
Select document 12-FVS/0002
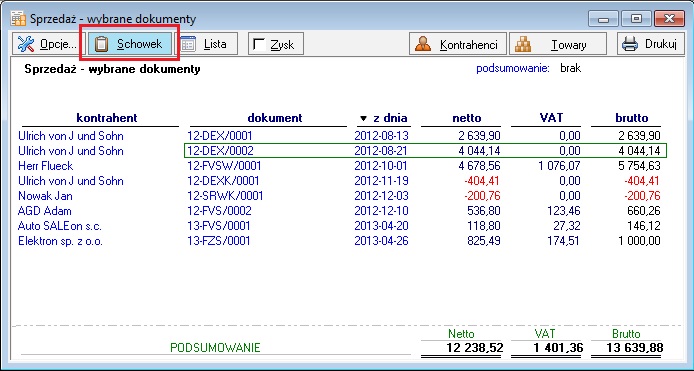tap(219, 211)
